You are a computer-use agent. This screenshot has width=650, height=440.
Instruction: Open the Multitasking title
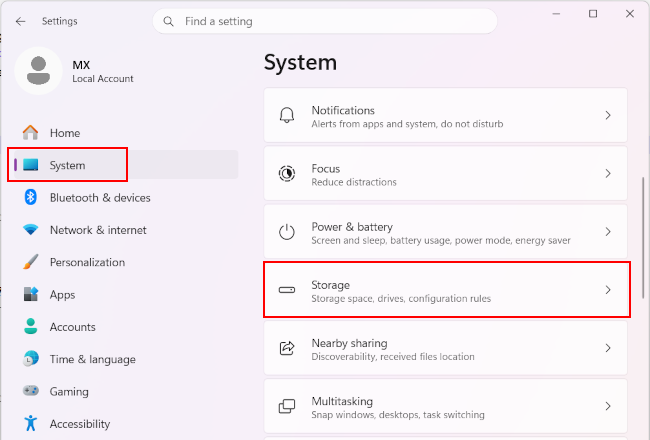click(x=342, y=401)
